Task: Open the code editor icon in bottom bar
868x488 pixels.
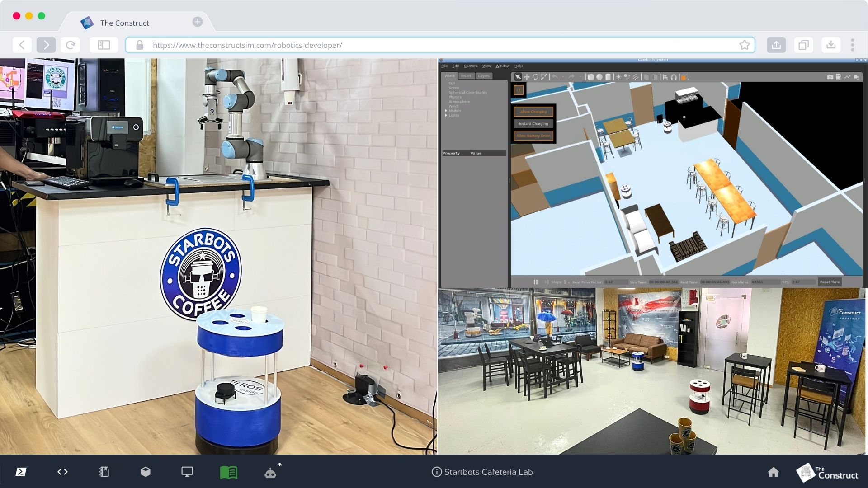Action: point(62,472)
